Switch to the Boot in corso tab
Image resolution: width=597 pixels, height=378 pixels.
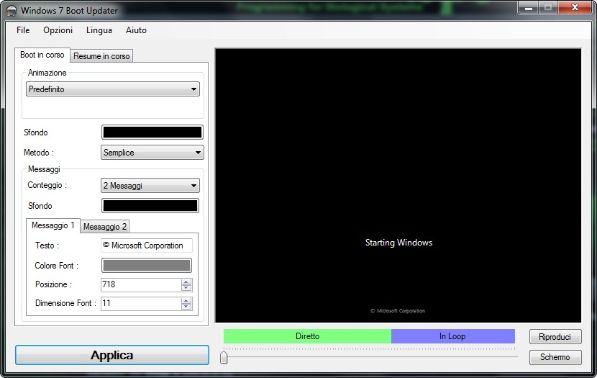pyautogui.click(x=42, y=55)
